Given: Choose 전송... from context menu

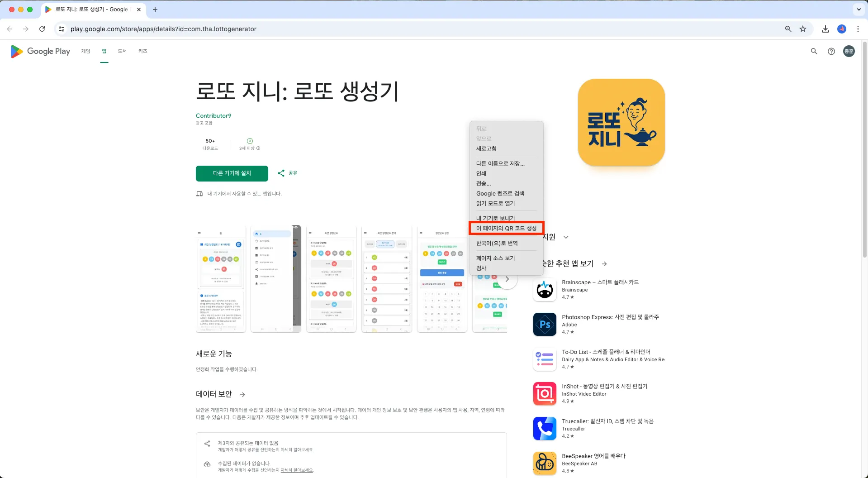Looking at the screenshot, I should click(x=506, y=183).
